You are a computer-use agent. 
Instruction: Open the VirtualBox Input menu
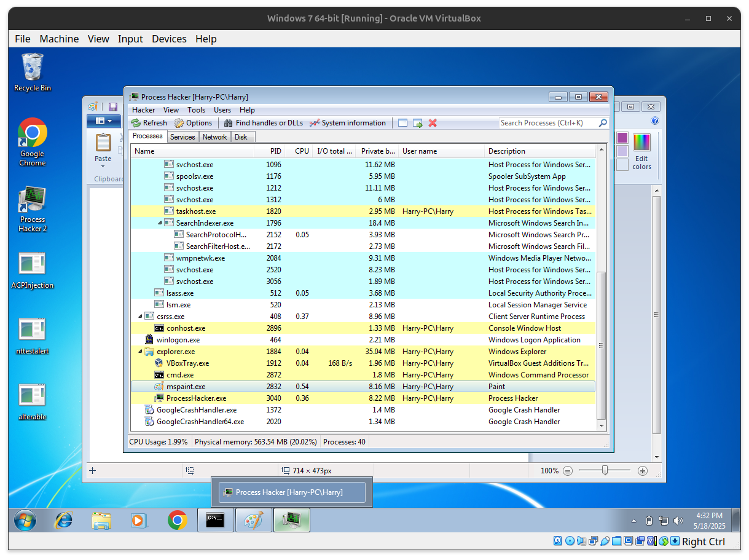point(130,39)
